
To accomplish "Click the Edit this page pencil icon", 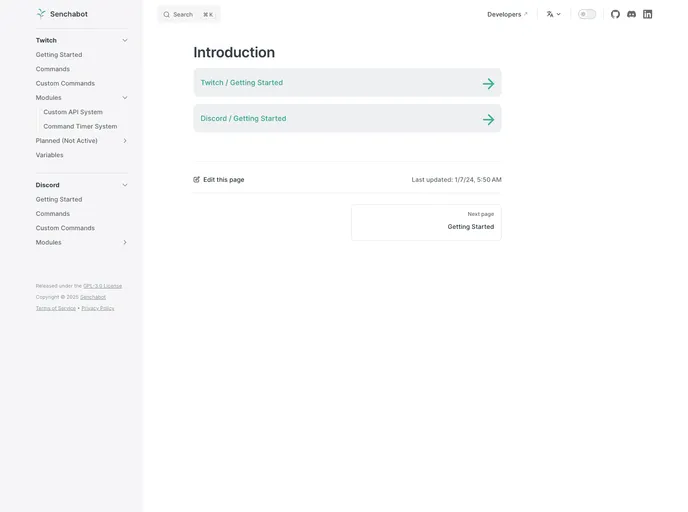I will (196, 179).
